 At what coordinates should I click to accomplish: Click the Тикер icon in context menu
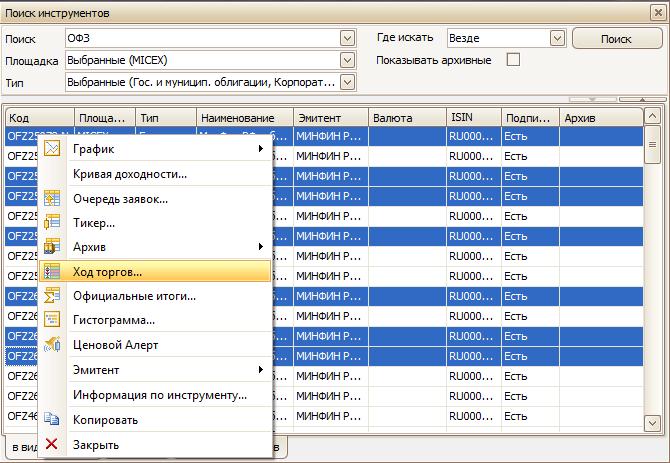pos(53,222)
